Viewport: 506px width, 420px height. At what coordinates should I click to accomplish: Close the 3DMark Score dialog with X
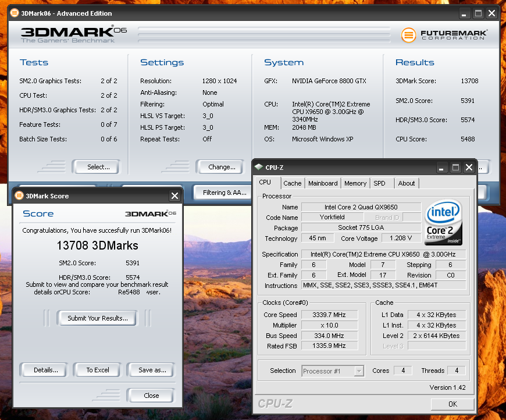[x=174, y=195]
